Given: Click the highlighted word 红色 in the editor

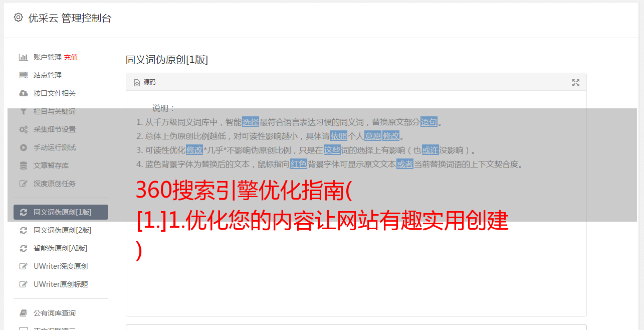Looking at the screenshot, I should point(299,164).
